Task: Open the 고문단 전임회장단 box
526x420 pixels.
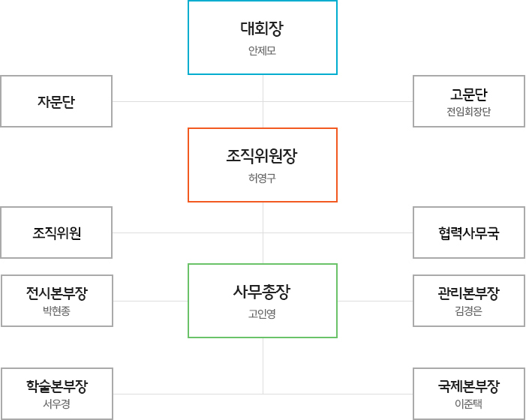Action: (469, 101)
